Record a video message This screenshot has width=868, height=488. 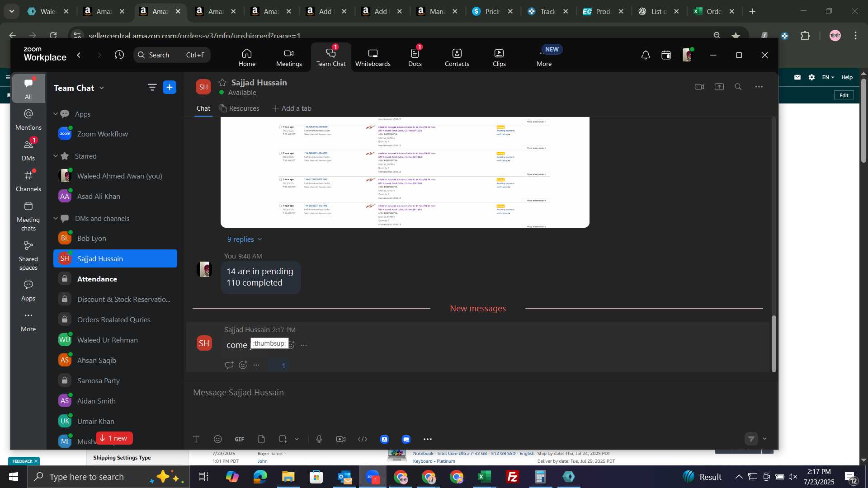coord(341,439)
